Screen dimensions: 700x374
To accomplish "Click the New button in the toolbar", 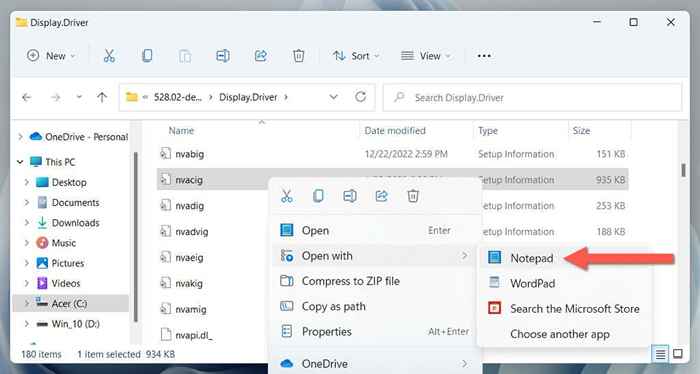I will (x=51, y=56).
